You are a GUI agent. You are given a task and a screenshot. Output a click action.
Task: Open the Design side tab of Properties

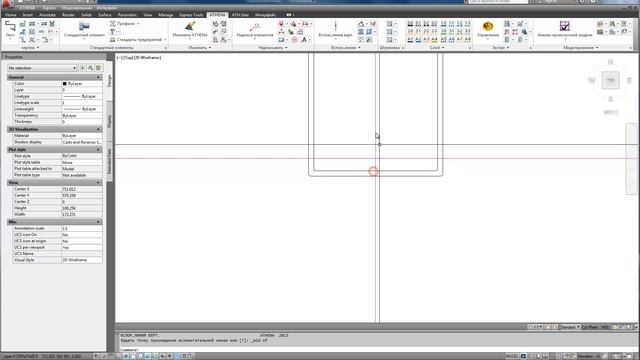pyautogui.click(x=109, y=80)
